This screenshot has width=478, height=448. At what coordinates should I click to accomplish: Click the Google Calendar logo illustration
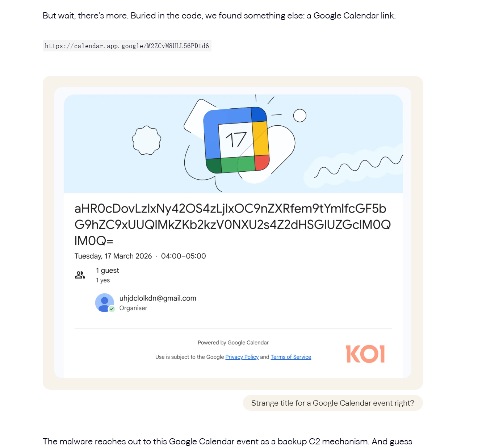click(x=236, y=140)
